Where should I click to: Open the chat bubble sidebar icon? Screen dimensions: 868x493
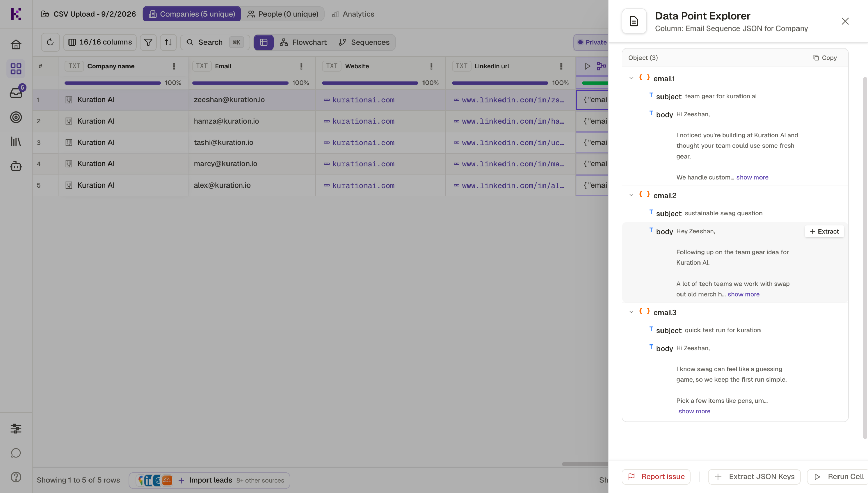tap(16, 453)
